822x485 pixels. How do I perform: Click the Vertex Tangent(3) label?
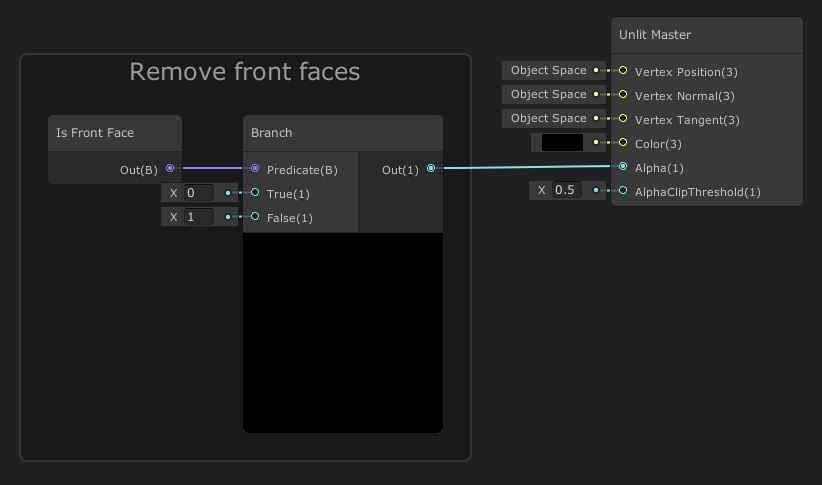[x=687, y=121]
